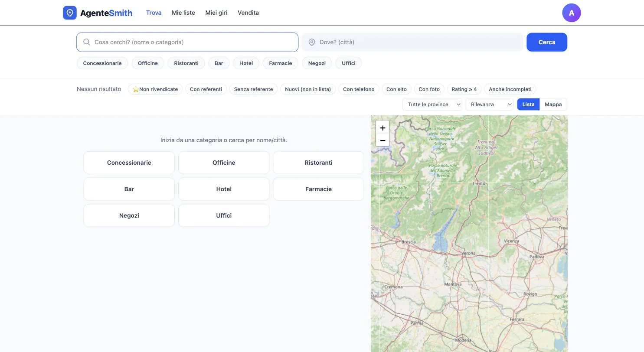Click the AgenteSmith brand name link
This screenshot has width=644, height=352.
click(x=106, y=13)
